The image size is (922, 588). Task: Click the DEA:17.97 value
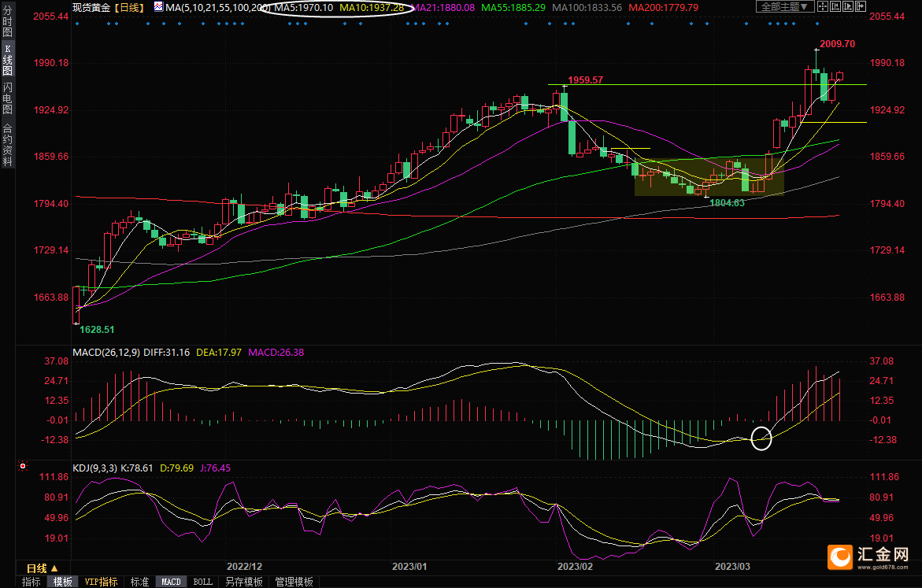tap(219, 352)
